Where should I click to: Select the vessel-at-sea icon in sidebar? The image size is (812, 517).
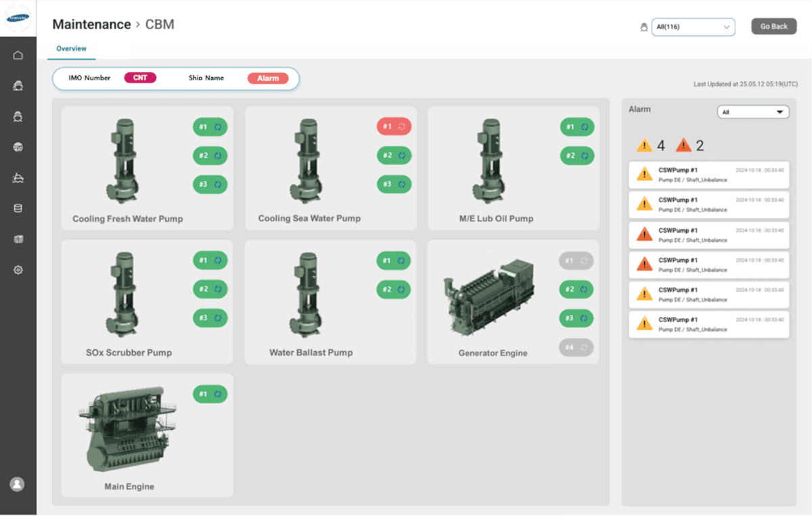point(18,177)
